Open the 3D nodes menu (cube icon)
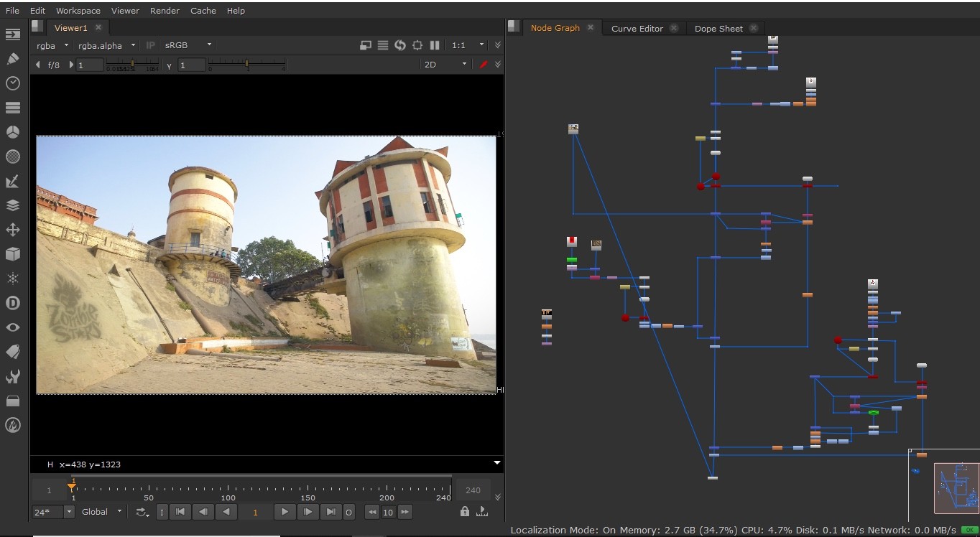Image resolution: width=980 pixels, height=537 pixels. (x=12, y=253)
